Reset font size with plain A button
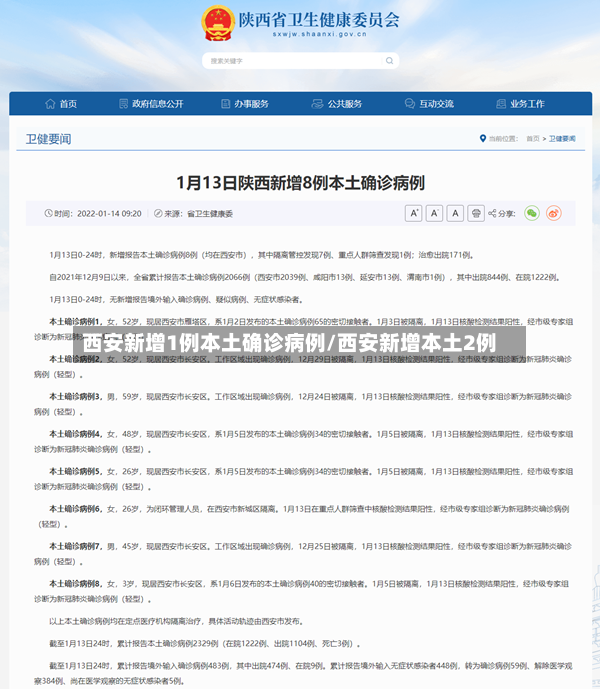Image resolution: width=600 pixels, height=689 pixels. tap(455, 214)
